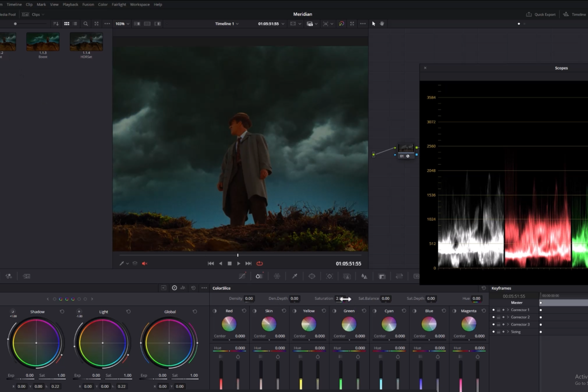This screenshot has height=392, width=588.
Task: Open the scopes display icon in wheels panel
Action: point(183,288)
